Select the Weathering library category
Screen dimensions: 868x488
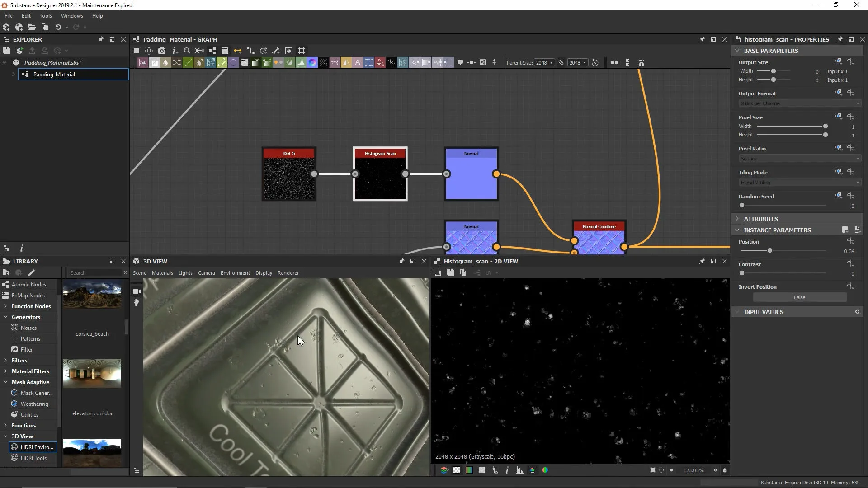pyautogui.click(x=34, y=404)
